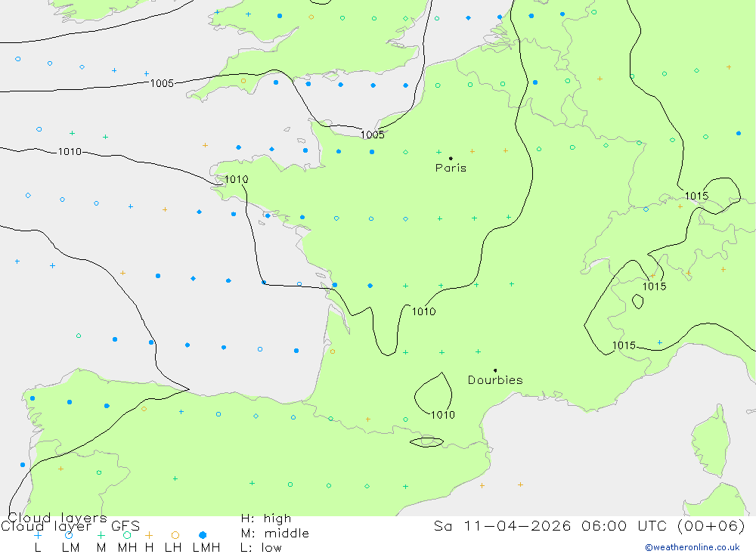Click the 1005 isobar label over the English Channel
The width and height of the screenshot is (756, 554).
pos(373,135)
